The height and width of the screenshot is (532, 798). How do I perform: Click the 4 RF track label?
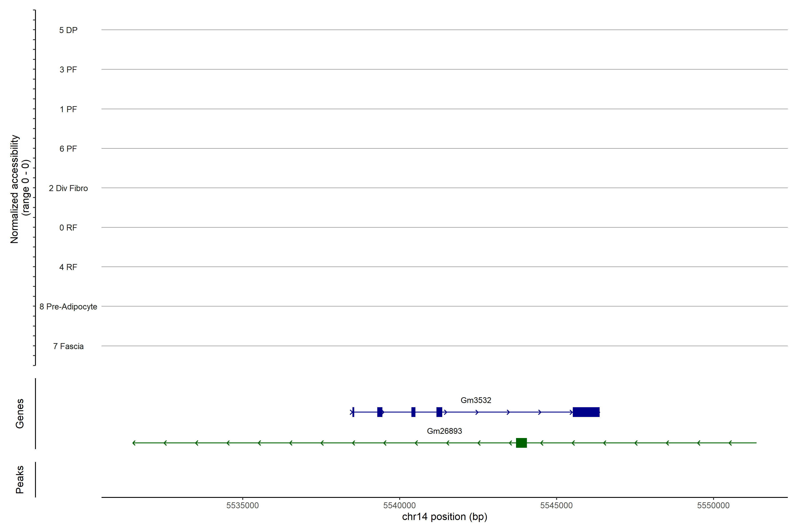[x=68, y=267]
